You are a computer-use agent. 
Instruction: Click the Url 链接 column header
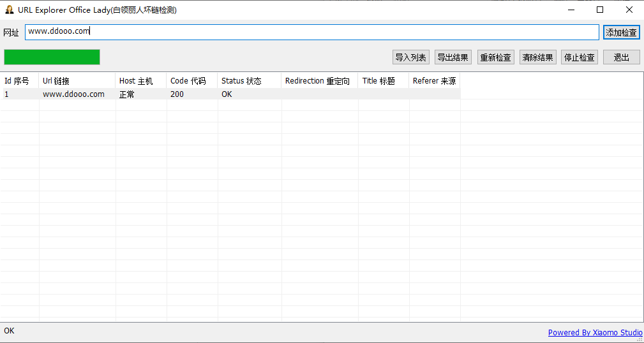click(x=77, y=81)
